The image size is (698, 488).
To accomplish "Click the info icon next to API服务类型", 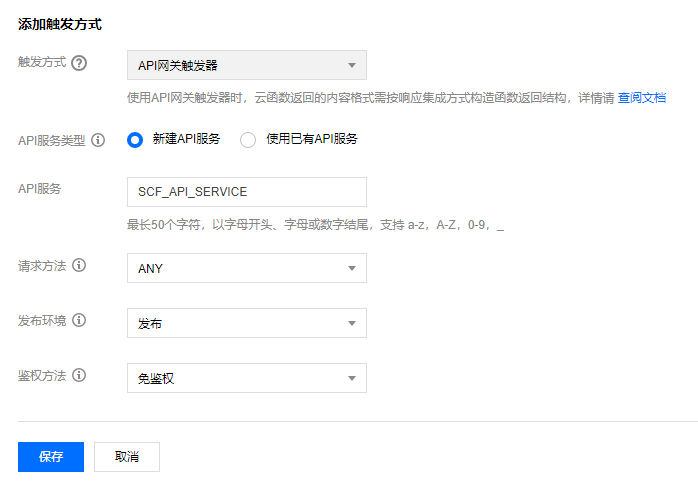I will [x=98, y=140].
